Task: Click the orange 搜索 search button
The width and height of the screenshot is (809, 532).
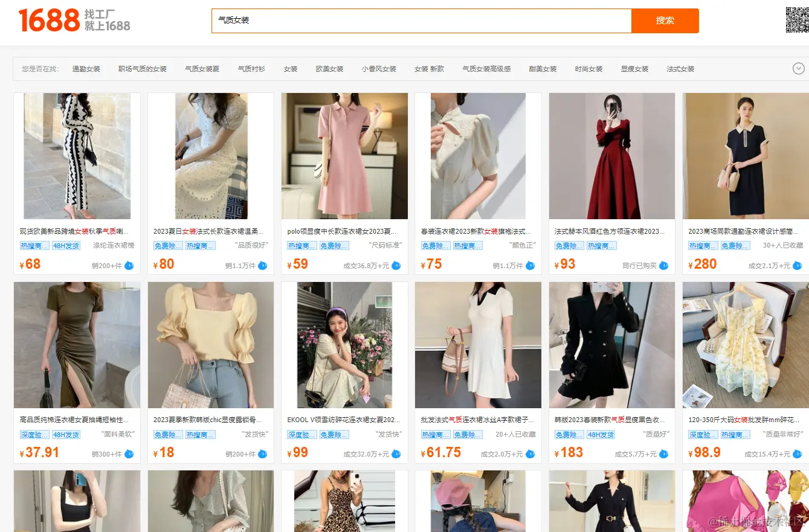Action: click(x=665, y=21)
